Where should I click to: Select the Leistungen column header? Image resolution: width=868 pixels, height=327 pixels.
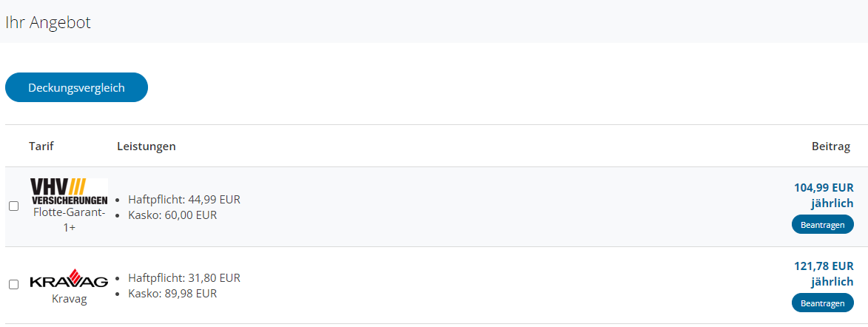coord(146,146)
